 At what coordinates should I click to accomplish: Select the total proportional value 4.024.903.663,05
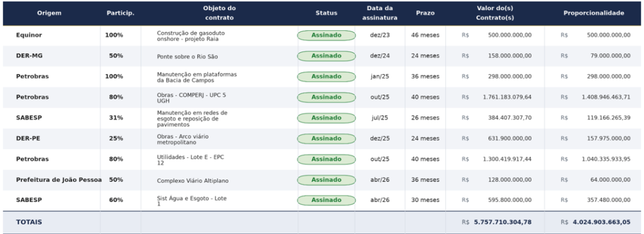pos(601,222)
